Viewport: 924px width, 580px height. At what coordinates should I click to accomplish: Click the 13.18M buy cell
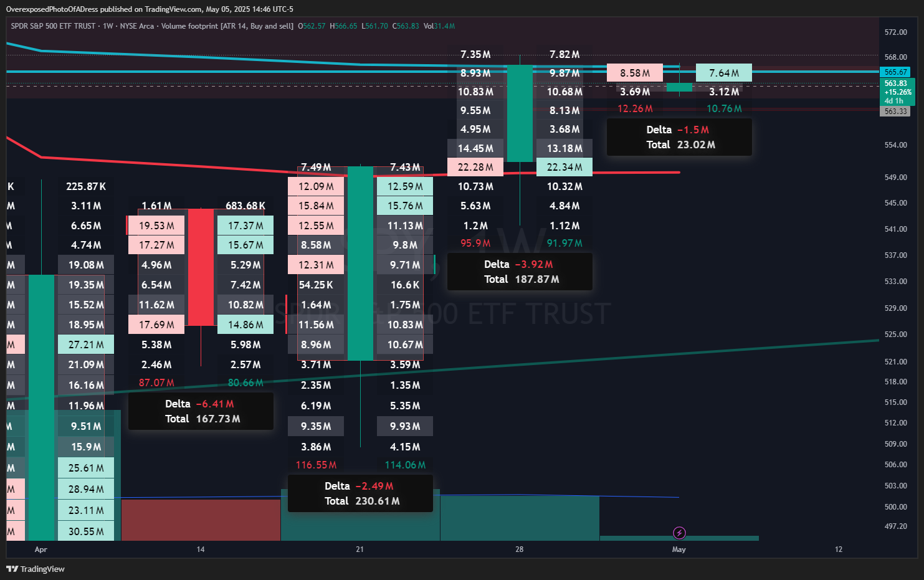564,148
